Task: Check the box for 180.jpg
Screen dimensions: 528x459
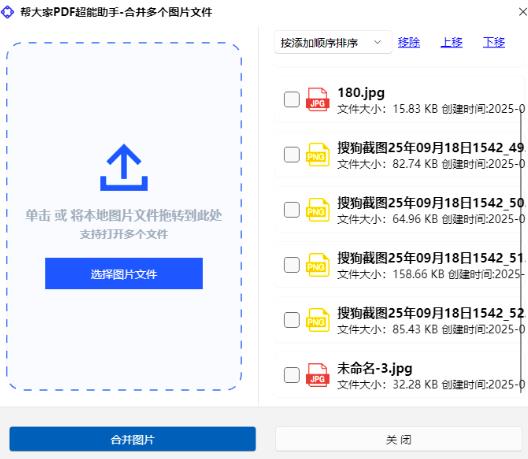Action: click(x=292, y=99)
